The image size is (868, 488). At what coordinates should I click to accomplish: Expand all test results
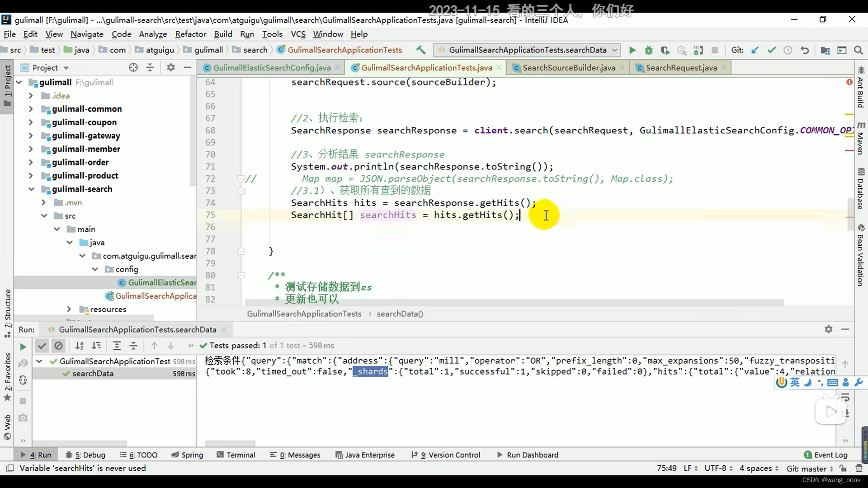(117, 346)
